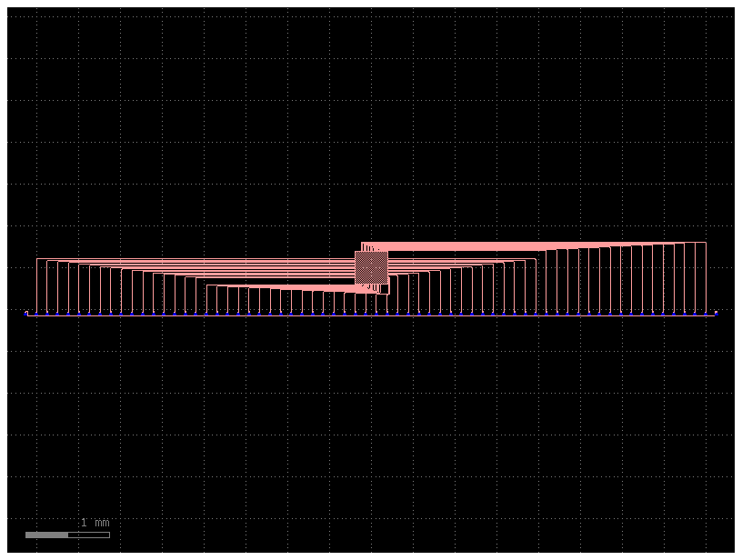Select the blue marker at far right end
Image resolution: width=742 pixels, height=560 pixels.
coord(716,314)
